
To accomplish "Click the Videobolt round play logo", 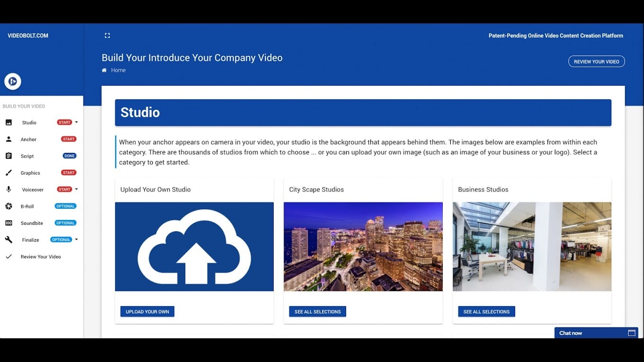I will tap(13, 81).
